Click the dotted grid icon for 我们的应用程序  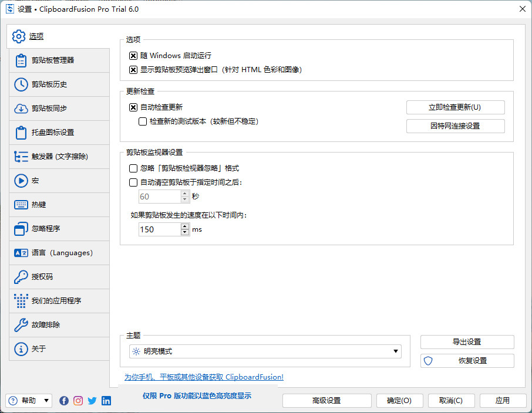21,301
